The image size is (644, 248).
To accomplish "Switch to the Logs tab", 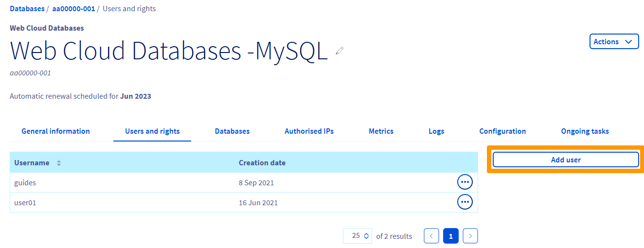I will (436, 131).
